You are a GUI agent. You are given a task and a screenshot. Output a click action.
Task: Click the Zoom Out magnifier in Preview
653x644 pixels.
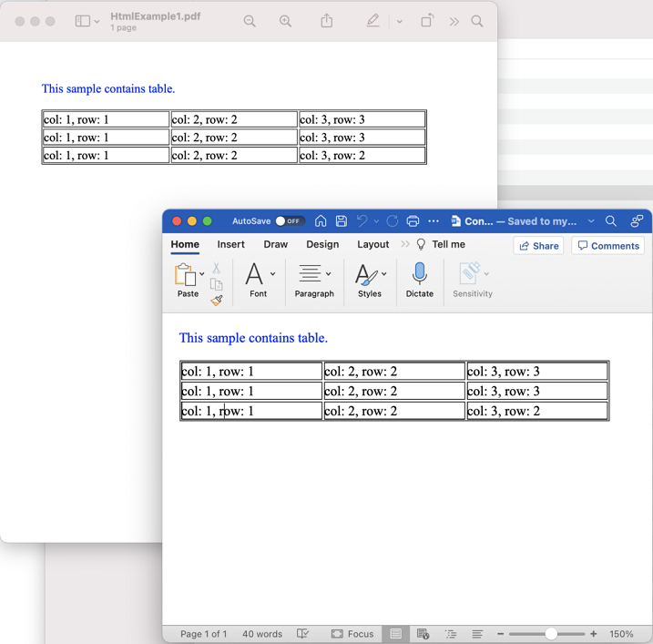(x=250, y=21)
